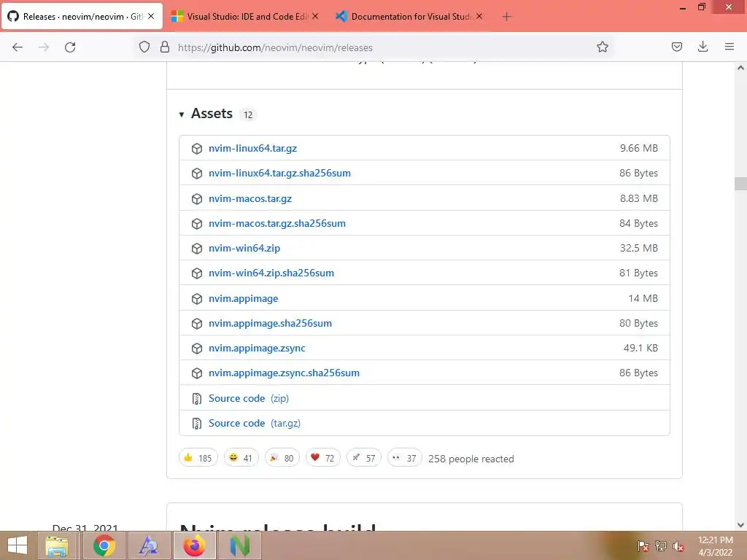Click rocket reaction with 57
Image resolution: width=747 pixels, height=560 pixels.
click(364, 458)
